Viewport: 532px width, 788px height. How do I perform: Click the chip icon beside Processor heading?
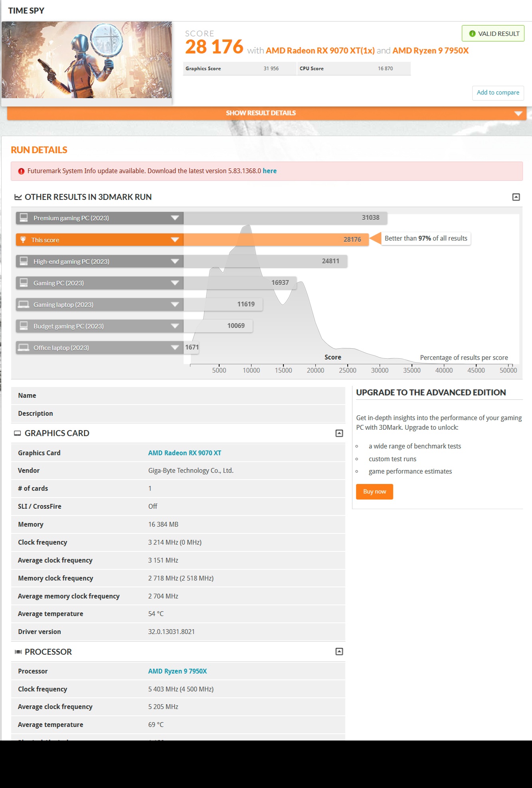pyautogui.click(x=18, y=652)
